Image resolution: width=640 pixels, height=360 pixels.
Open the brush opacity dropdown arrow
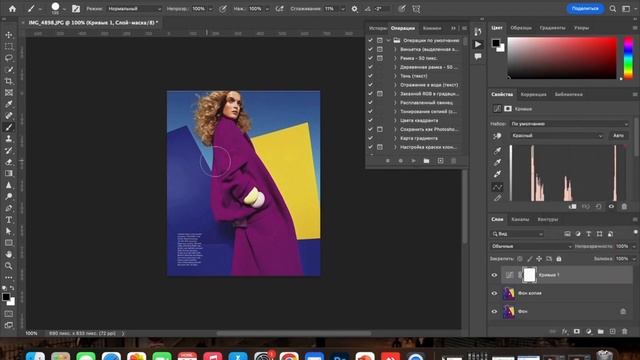(211, 9)
